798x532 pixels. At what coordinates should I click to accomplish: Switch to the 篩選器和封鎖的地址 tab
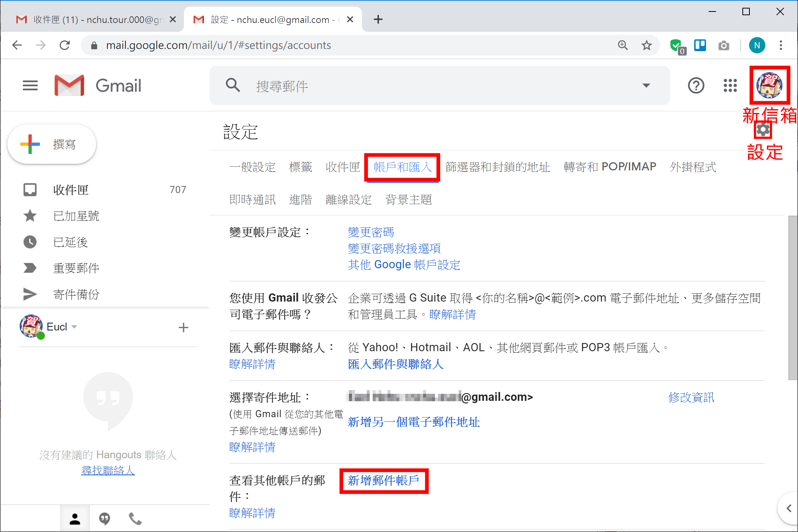click(498, 167)
